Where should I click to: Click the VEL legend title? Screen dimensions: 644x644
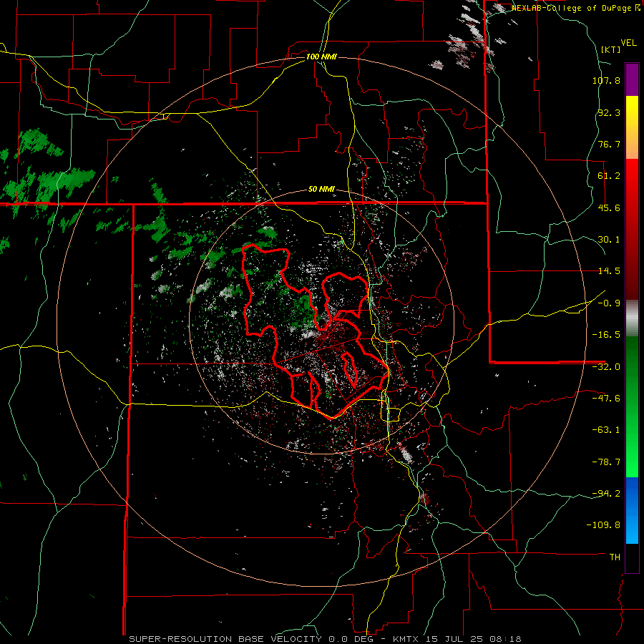(628, 43)
